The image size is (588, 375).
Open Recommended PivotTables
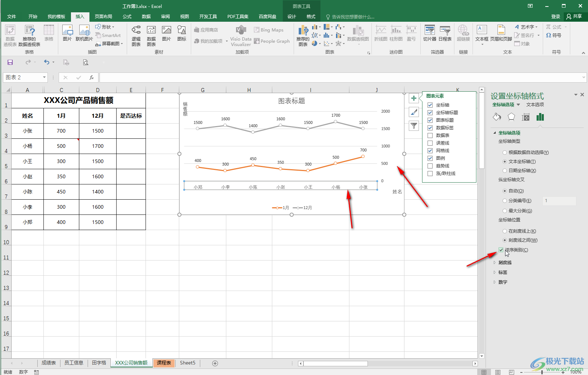click(x=29, y=36)
